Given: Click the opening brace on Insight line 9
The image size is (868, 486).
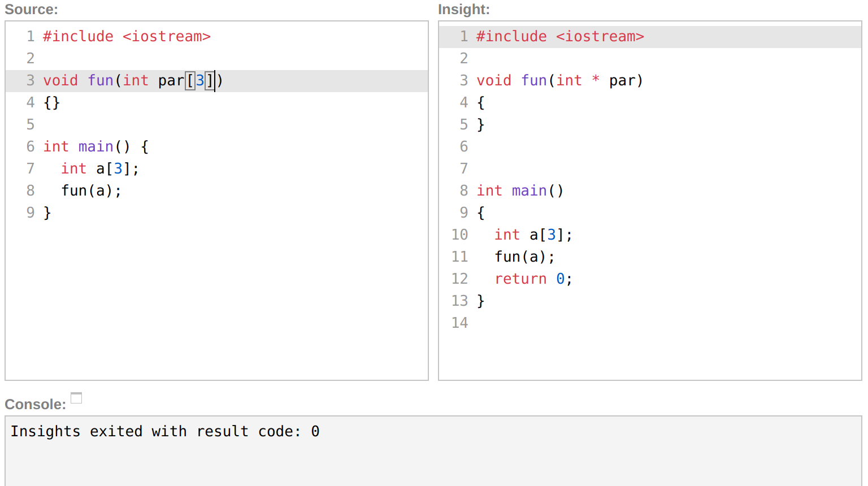Looking at the screenshot, I should click(481, 213).
